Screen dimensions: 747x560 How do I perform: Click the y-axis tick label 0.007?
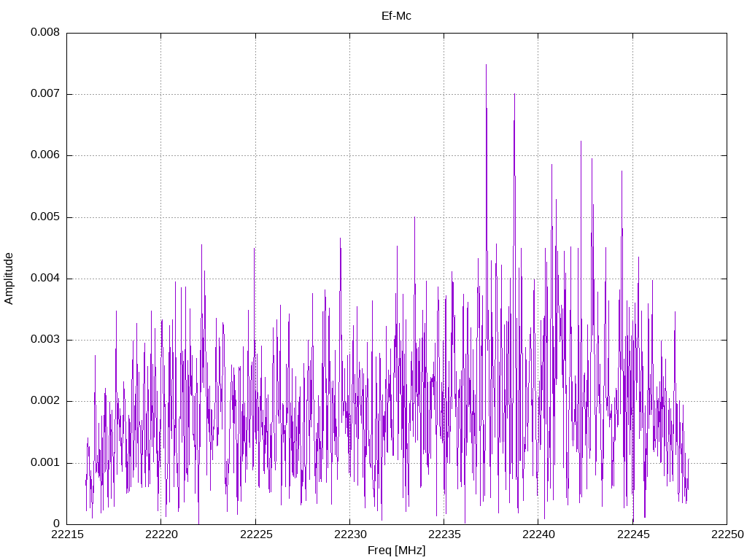[x=45, y=93]
